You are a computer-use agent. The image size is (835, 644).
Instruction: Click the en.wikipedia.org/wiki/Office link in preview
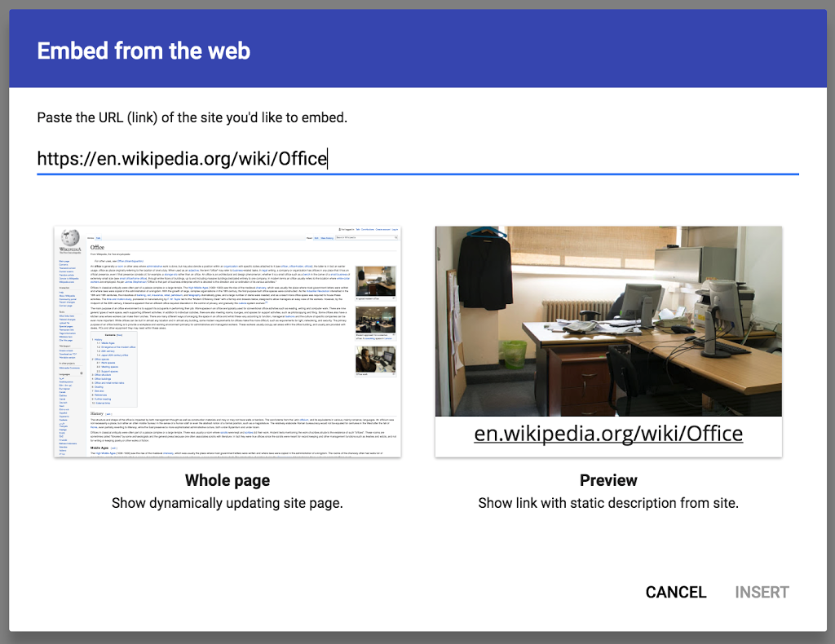pyautogui.click(x=608, y=434)
